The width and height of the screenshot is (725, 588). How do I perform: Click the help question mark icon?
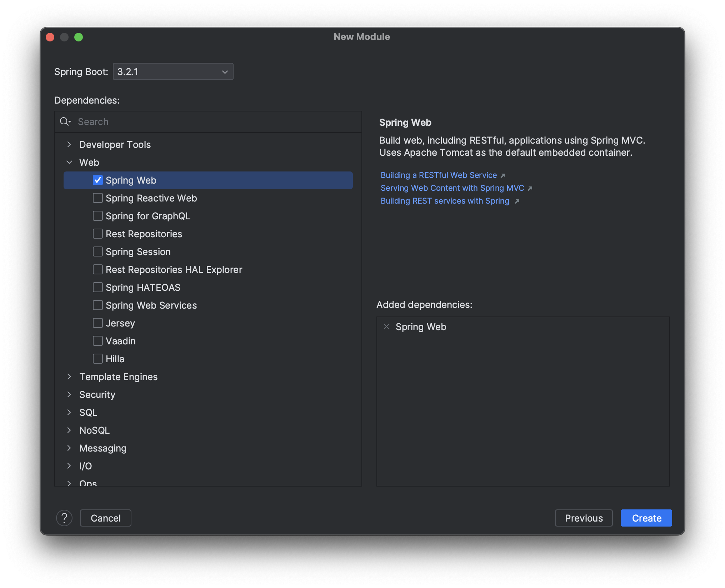(64, 518)
